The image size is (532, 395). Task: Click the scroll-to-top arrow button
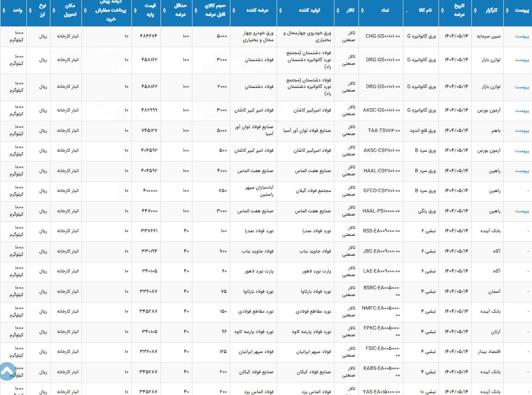(8, 371)
